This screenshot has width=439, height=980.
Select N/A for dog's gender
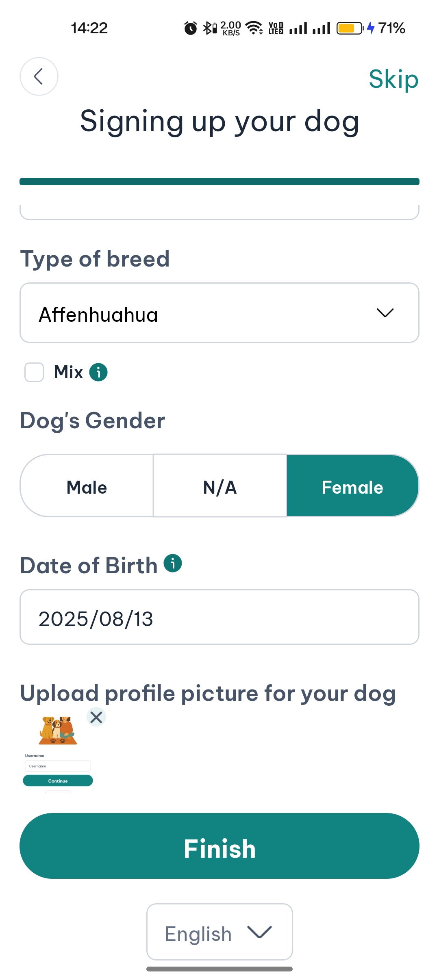click(220, 486)
